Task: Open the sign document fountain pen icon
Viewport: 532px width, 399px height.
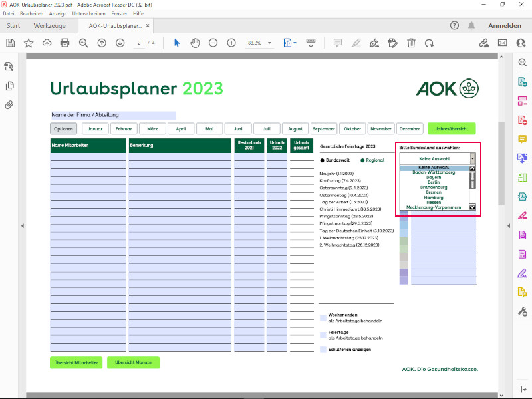Action: tap(374, 43)
